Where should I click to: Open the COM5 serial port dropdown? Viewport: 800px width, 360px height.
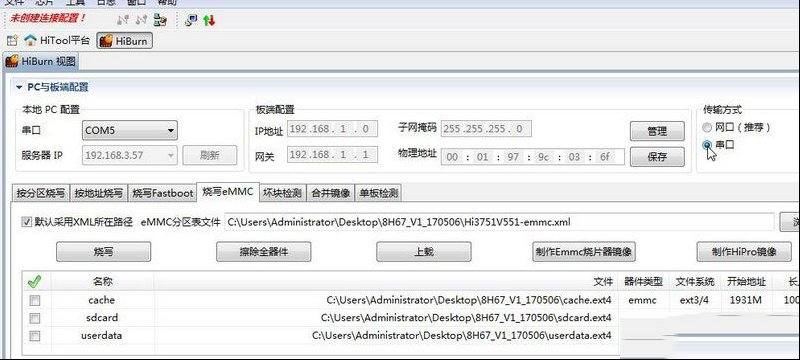click(x=130, y=131)
